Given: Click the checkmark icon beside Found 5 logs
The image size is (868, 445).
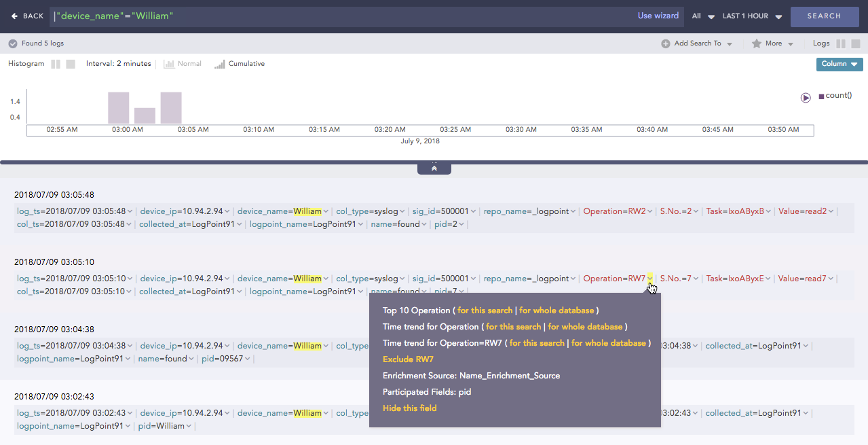Looking at the screenshot, I should [13, 43].
